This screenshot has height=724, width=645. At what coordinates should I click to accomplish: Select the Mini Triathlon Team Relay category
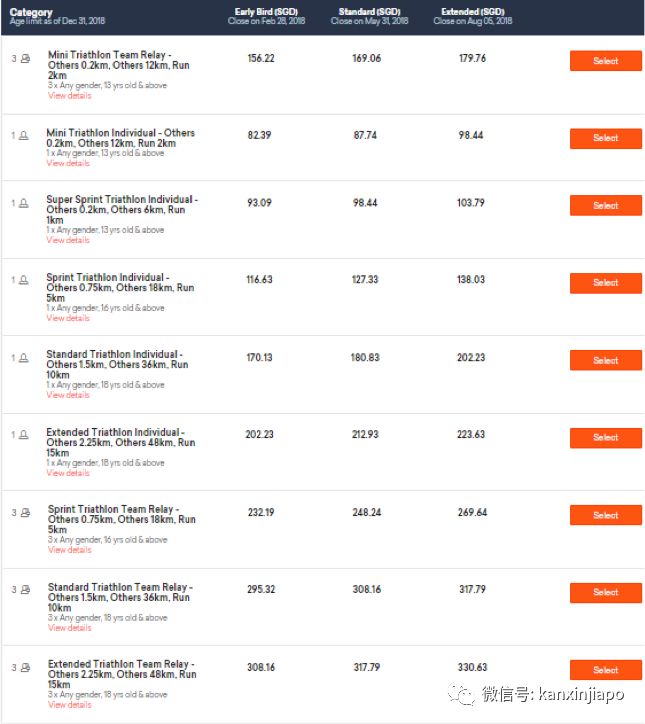click(605, 61)
